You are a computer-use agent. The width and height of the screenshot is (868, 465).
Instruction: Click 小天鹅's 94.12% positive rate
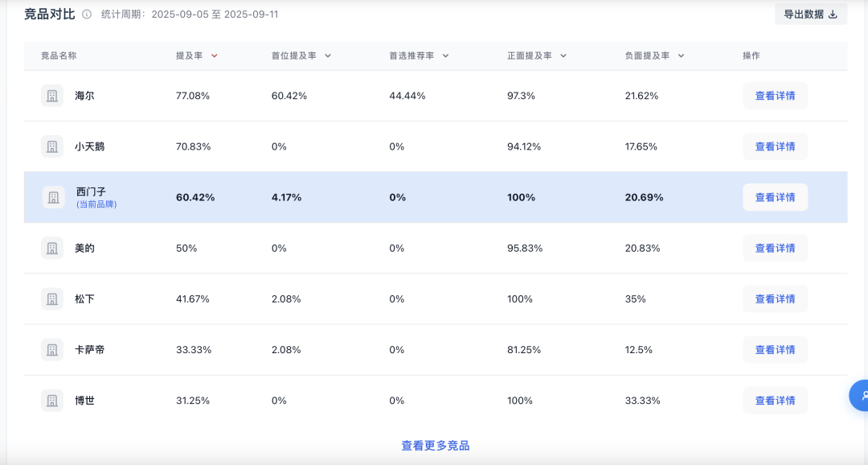point(524,147)
